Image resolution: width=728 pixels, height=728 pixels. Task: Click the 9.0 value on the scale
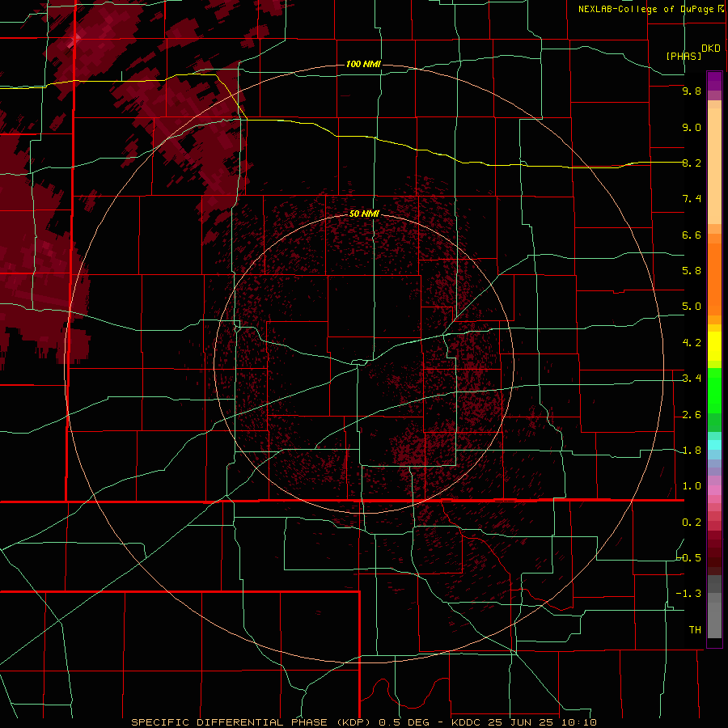[x=692, y=127]
